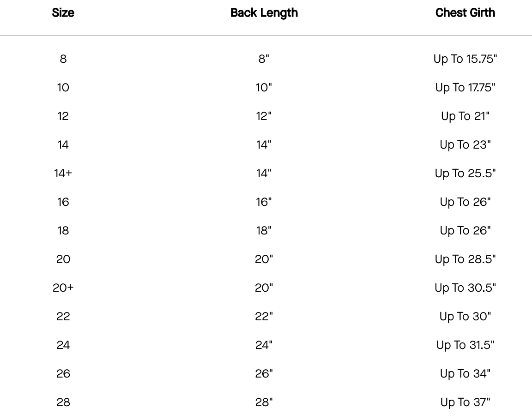Click the 12" back length value
Viewport: 532px width, 420px height.
point(264,116)
